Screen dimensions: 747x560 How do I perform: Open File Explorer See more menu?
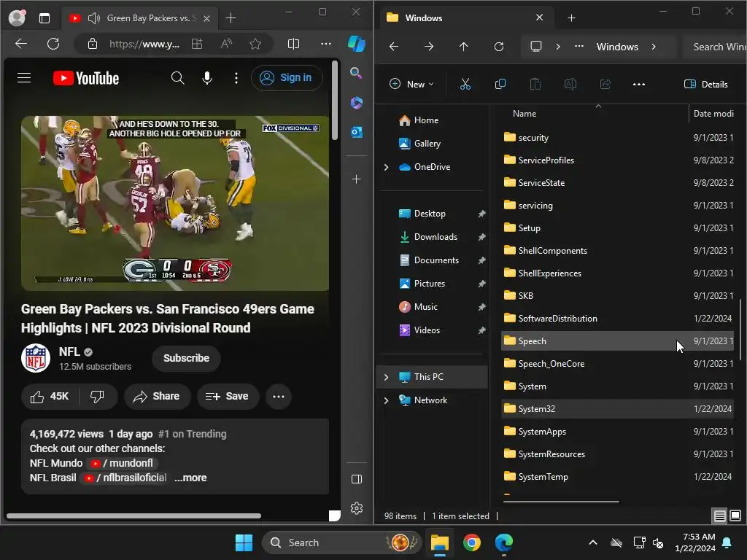[639, 85]
